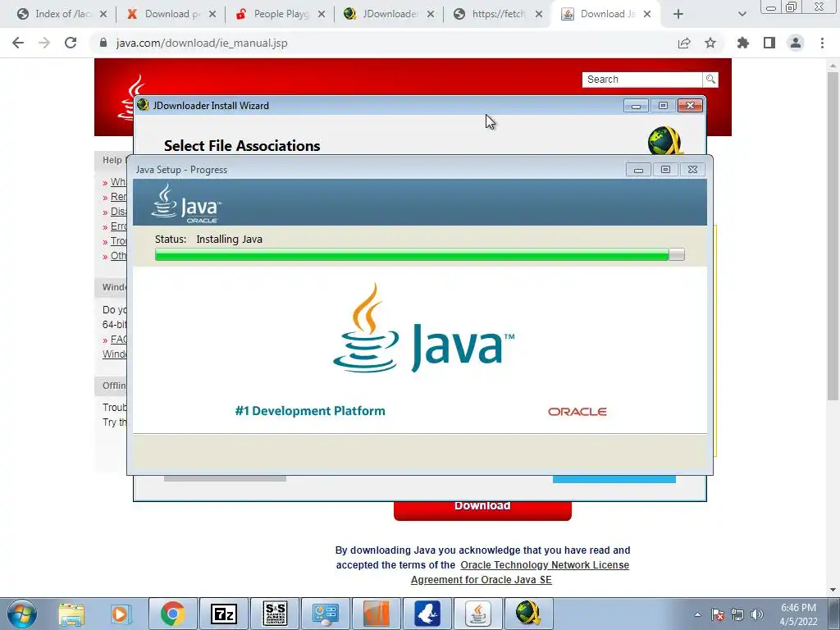The width and height of the screenshot is (840, 630).
Task: Go back using Chrome's back arrow
Action: (18, 43)
